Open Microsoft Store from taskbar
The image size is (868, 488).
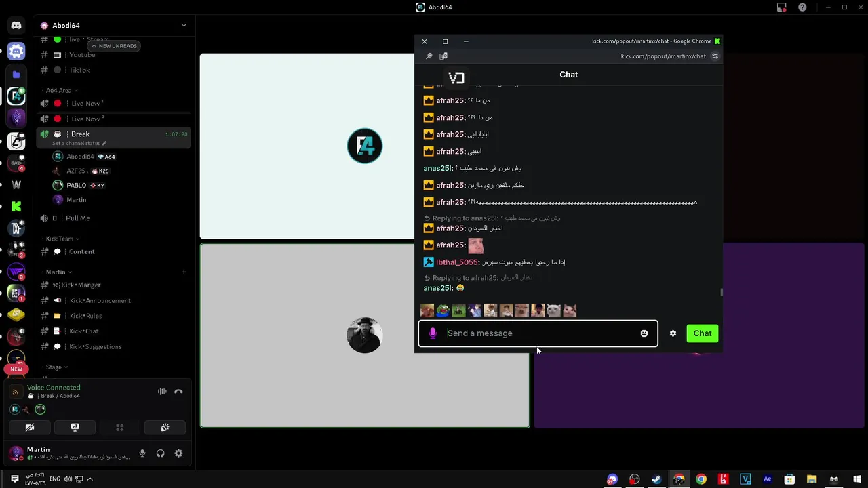tap(789, 479)
